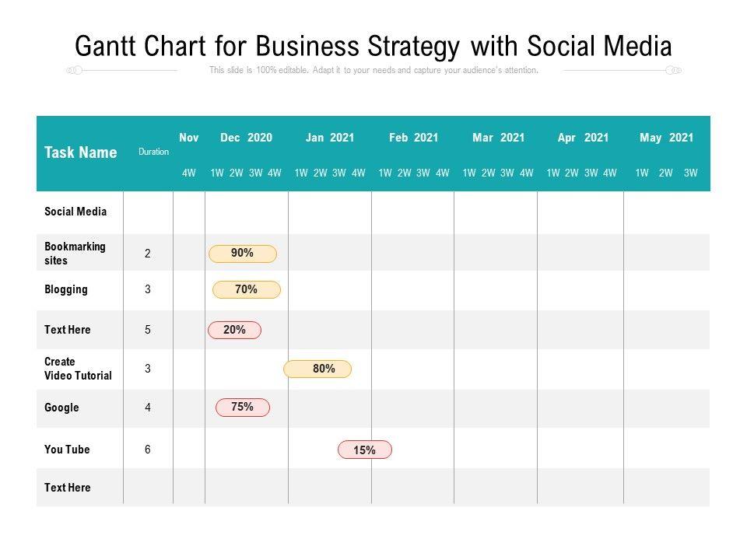The width and height of the screenshot is (747, 560).
Task: Select the 'Google' task label
Action: click(61, 408)
